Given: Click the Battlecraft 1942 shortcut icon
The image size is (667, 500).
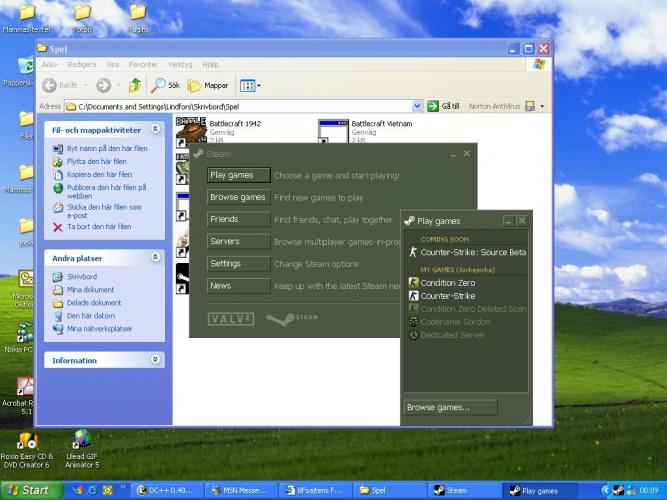Looking at the screenshot, I should point(190,129).
